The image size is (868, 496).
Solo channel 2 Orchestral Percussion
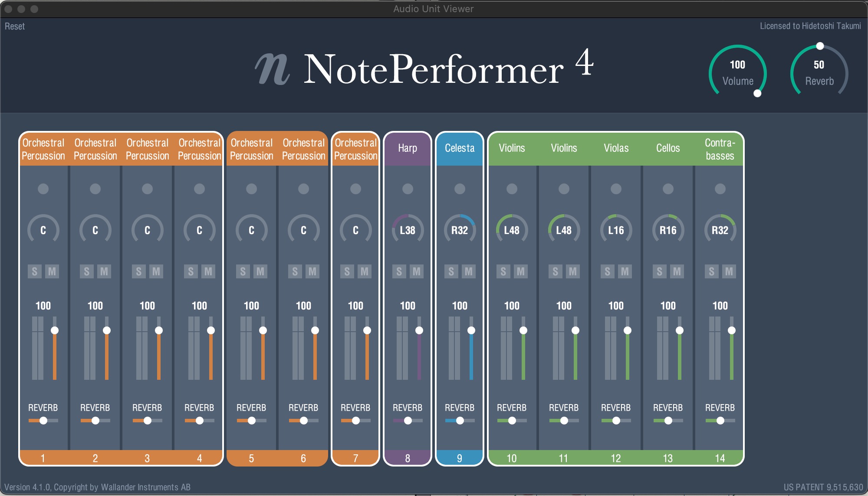click(x=87, y=271)
